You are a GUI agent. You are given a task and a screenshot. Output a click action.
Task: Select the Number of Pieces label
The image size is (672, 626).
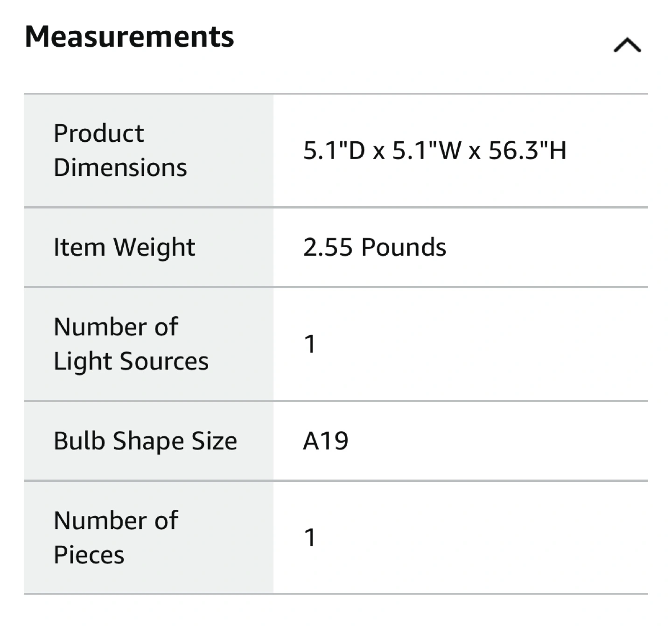click(x=116, y=537)
